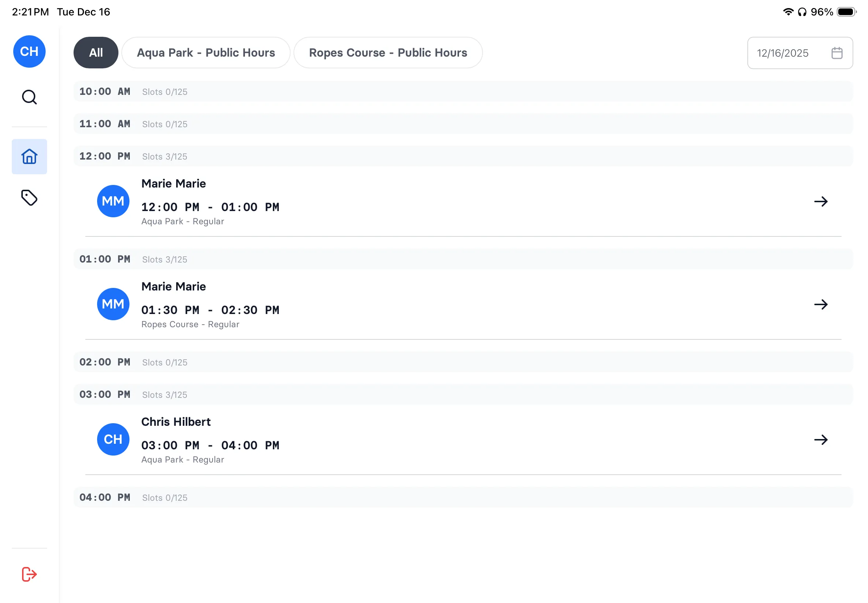The width and height of the screenshot is (868, 603).
Task: Open details arrow for Marie Marie's Ropes Course booking
Action: pos(821,304)
